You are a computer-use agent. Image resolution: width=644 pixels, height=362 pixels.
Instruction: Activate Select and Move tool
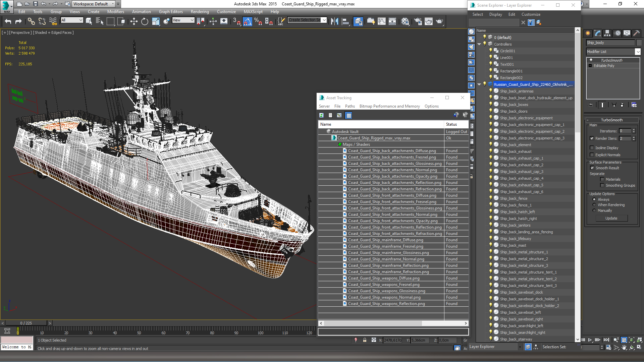click(134, 21)
